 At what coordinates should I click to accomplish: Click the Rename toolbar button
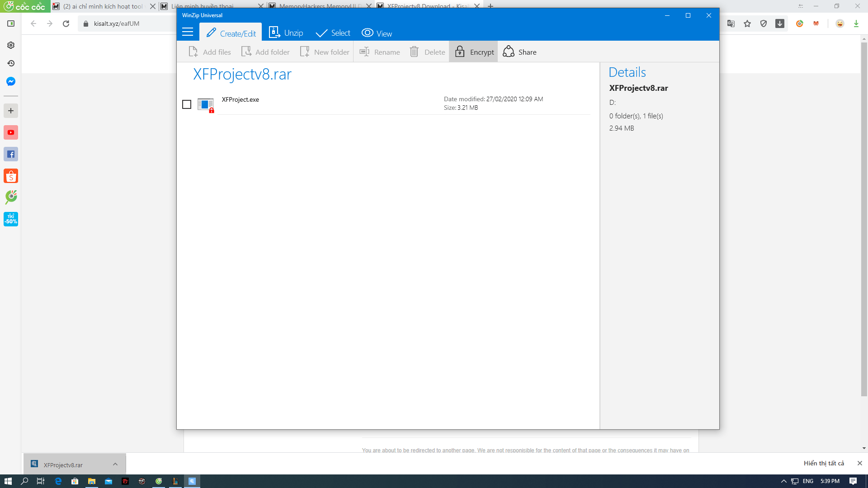(x=380, y=52)
